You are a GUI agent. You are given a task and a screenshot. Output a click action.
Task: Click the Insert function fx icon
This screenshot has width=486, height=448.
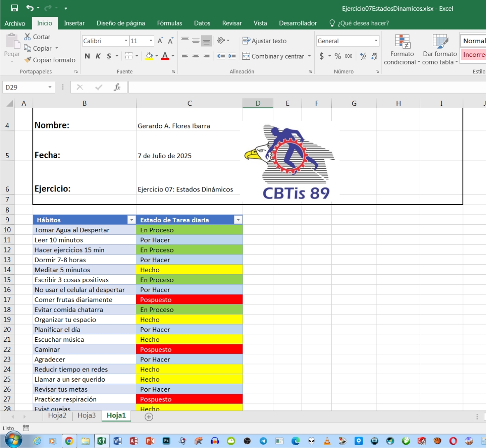(117, 87)
